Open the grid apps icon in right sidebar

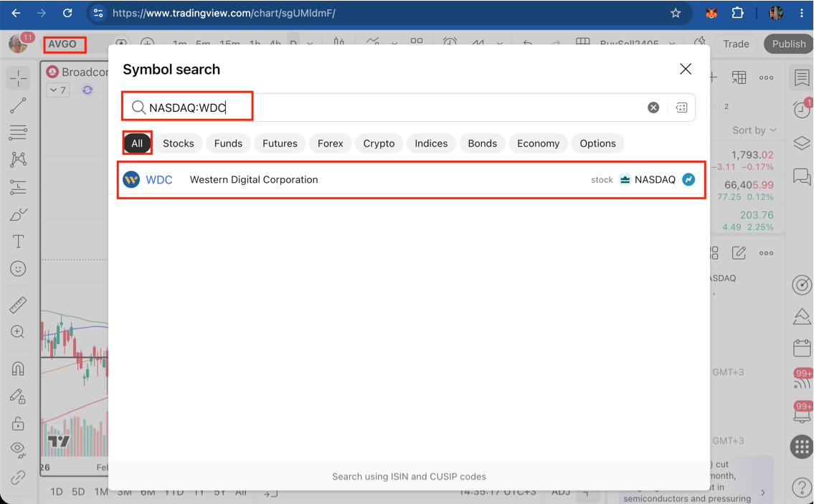click(x=802, y=447)
